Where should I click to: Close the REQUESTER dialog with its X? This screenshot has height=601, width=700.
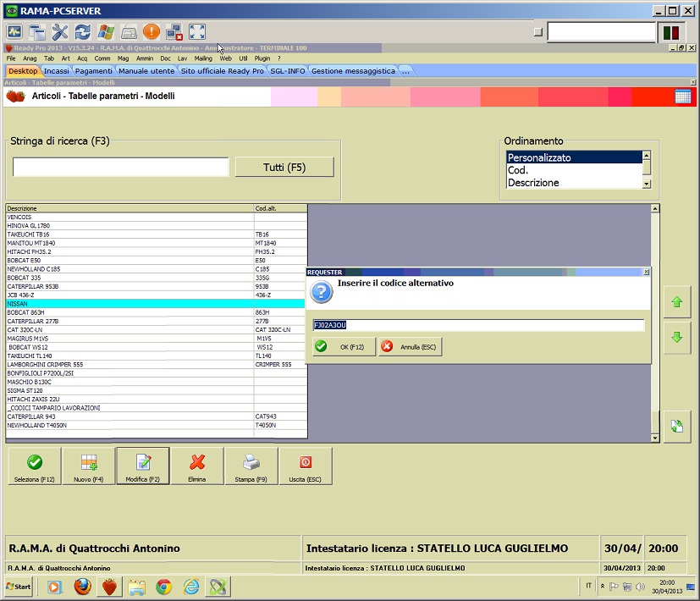(x=646, y=272)
